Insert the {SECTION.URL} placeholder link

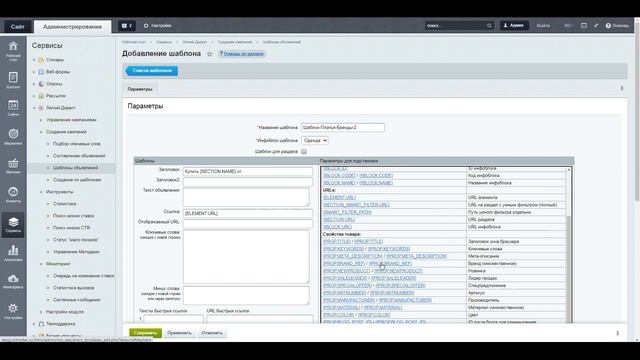[339, 220]
